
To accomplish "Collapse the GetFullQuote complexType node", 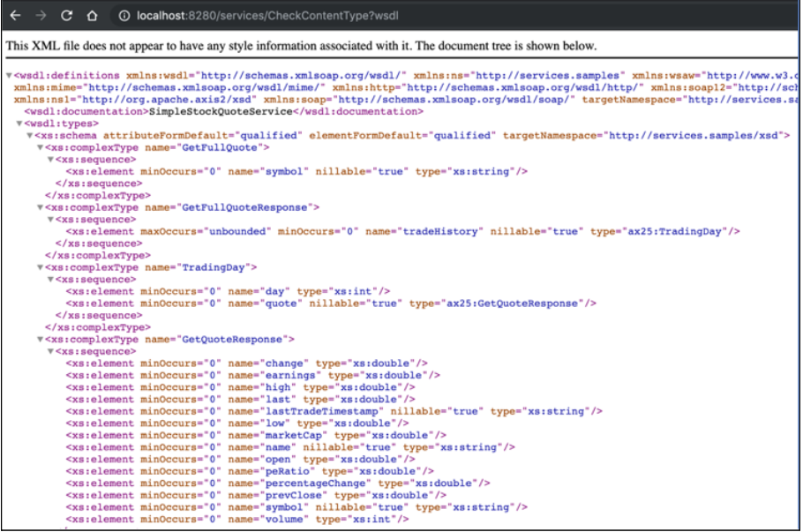I will click(x=40, y=148).
